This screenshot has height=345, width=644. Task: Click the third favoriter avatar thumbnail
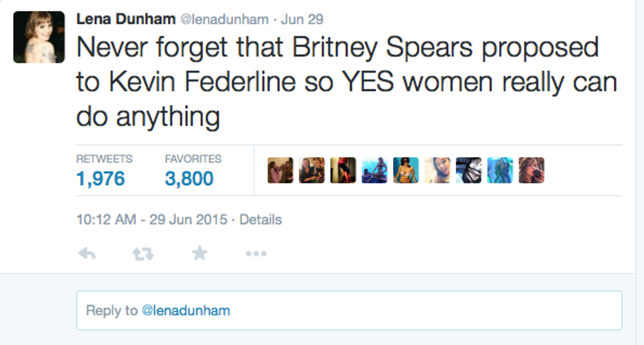343,170
